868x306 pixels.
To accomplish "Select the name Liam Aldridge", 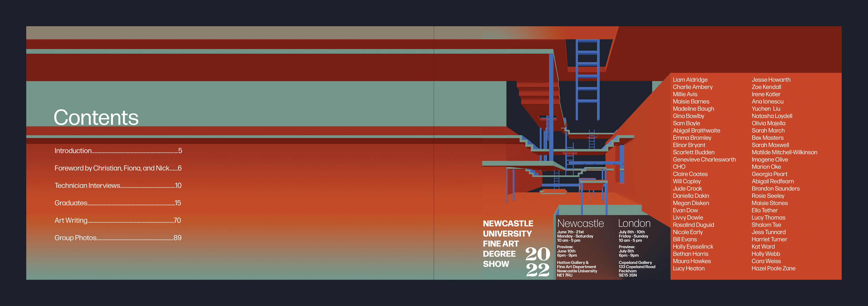I will [690, 80].
